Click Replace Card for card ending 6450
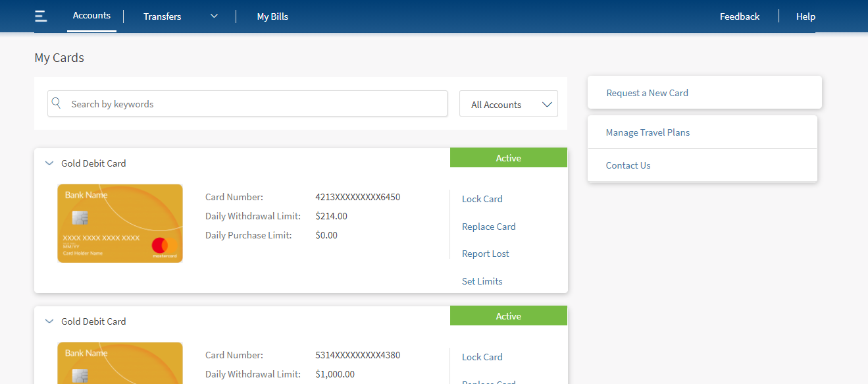 [488, 227]
